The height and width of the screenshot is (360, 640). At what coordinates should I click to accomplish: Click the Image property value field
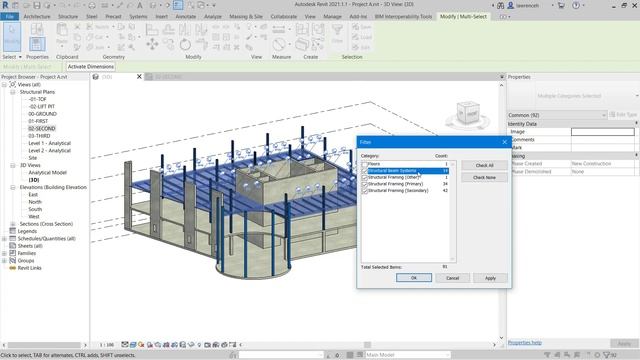click(602, 131)
